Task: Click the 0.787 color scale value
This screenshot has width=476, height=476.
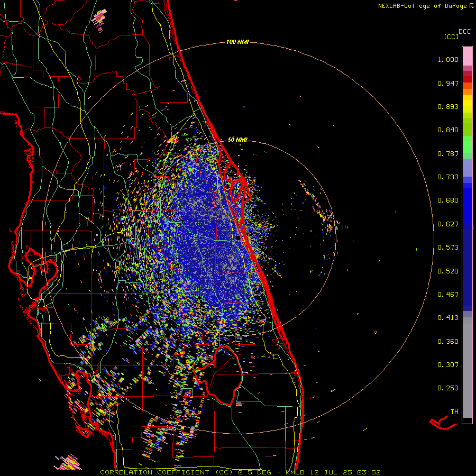Action: (448, 153)
